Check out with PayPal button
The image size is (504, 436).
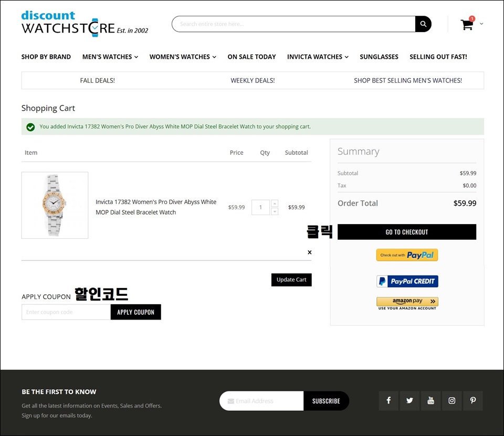point(407,255)
